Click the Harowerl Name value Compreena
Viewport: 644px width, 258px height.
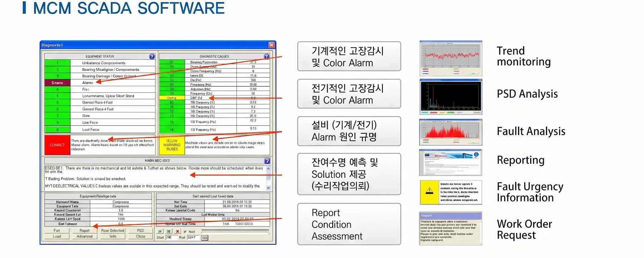coord(121,202)
